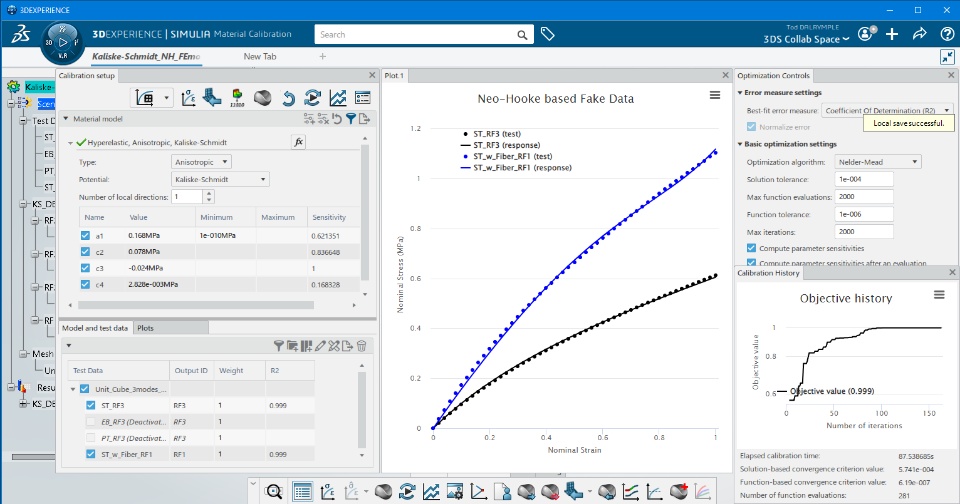This screenshot has width=960, height=504.
Task: Open the help question mark icon
Action: pyautogui.click(x=947, y=34)
